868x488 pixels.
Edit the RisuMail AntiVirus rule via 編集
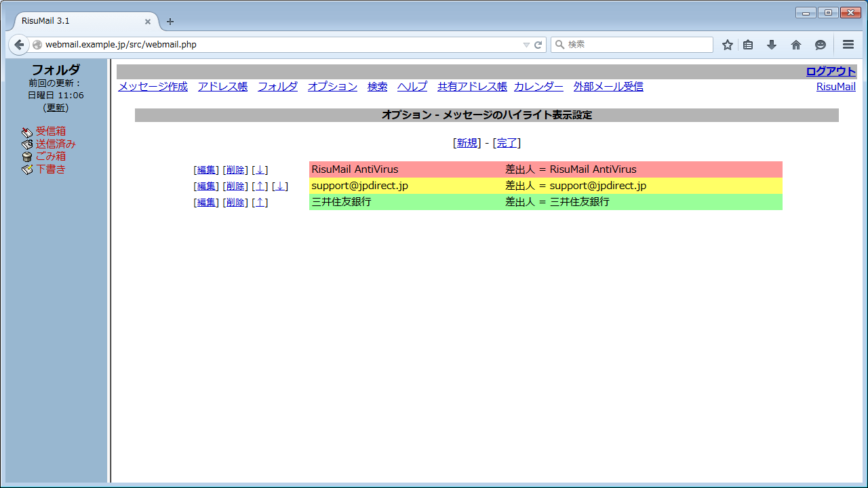click(x=206, y=170)
